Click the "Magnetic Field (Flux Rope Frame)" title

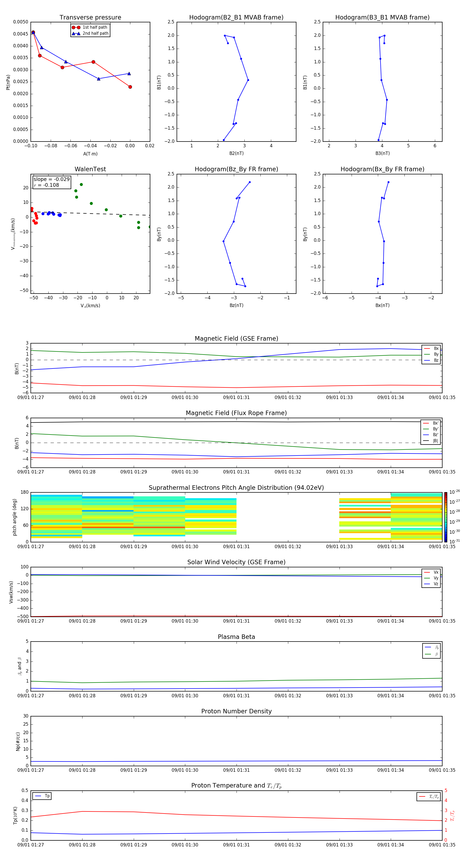pos(236,413)
